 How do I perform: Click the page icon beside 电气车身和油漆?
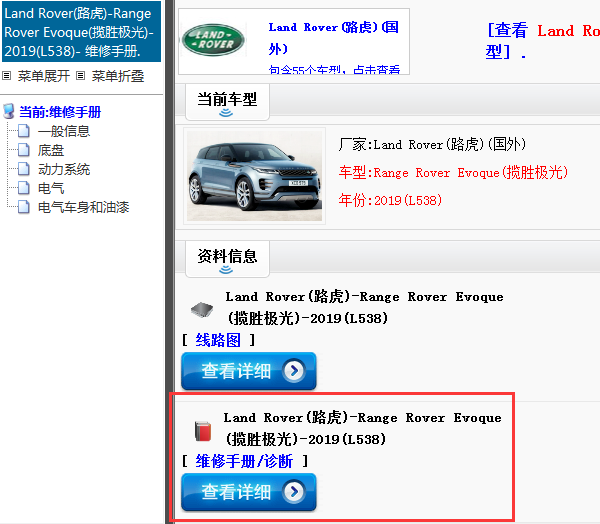coord(24,207)
